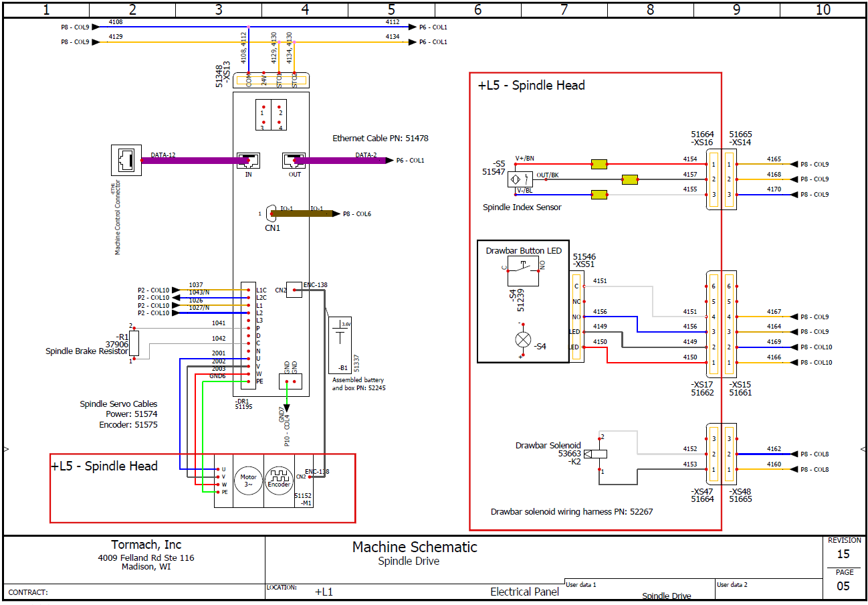The height and width of the screenshot is (605, 868).
Task: Click the Motor 3~ circle symbol
Action: pyautogui.click(x=248, y=481)
